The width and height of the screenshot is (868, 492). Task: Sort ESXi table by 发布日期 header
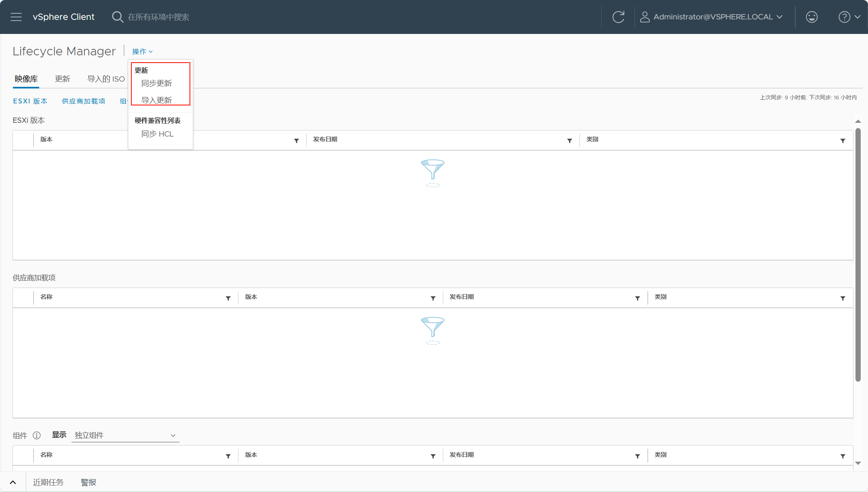click(325, 139)
